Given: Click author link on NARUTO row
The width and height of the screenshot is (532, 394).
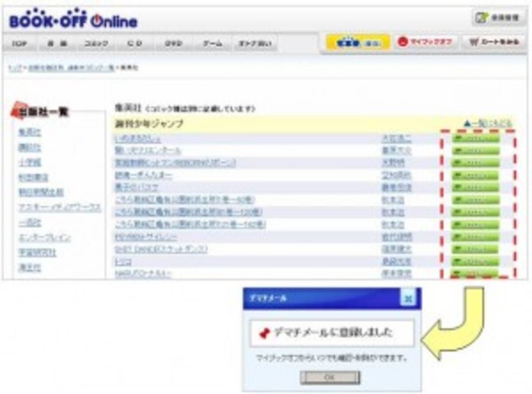Looking at the screenshot, I should click(396, 274).
